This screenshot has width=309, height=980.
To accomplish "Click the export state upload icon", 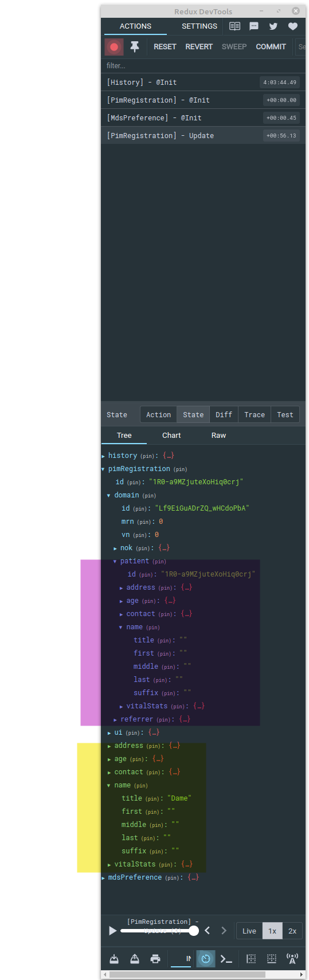I will pyautogui.click(x=135, y=958).
